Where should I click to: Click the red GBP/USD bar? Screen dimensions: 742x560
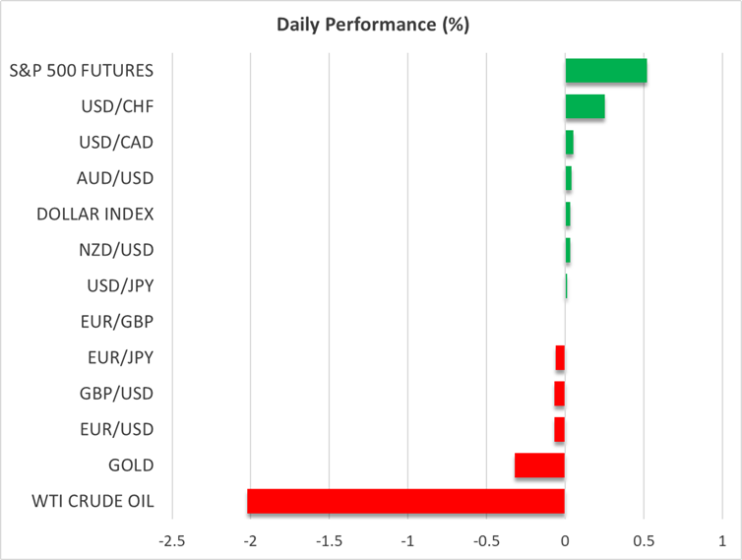tap(559, 394)
